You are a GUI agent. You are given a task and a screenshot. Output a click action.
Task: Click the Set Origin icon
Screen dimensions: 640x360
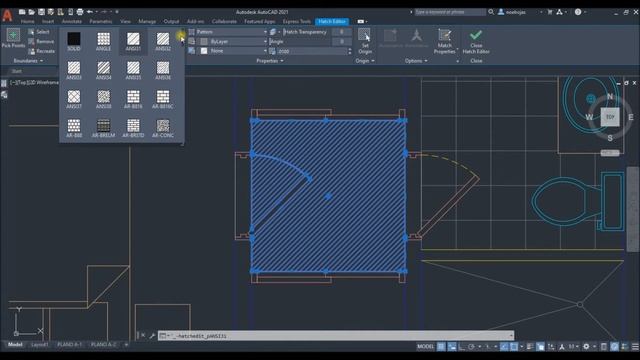click(364, 35)
